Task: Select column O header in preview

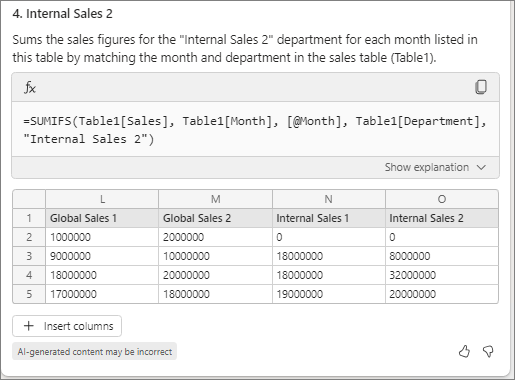Action: (442, 199)
